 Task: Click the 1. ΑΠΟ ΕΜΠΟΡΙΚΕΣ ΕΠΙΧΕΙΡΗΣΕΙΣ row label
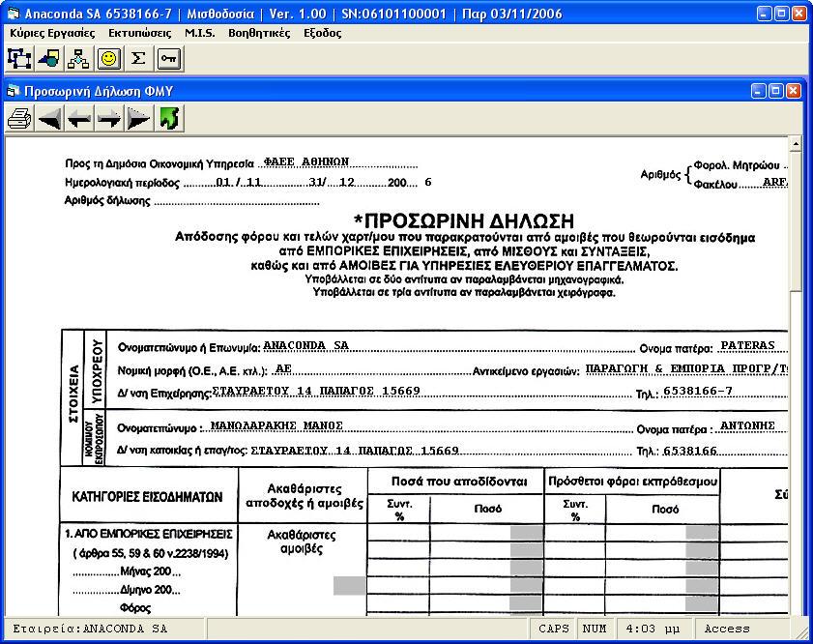149,534
